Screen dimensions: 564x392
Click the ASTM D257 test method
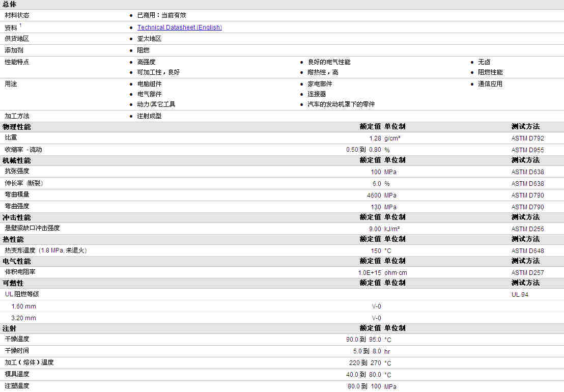528,273
